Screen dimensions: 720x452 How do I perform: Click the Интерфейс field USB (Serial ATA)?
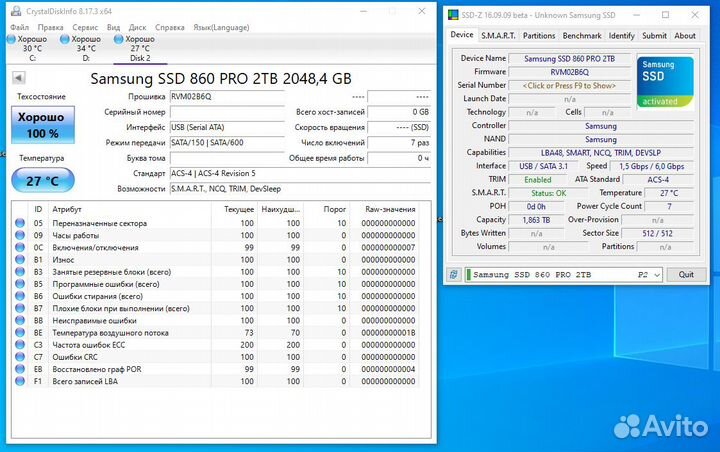(227, 128)
